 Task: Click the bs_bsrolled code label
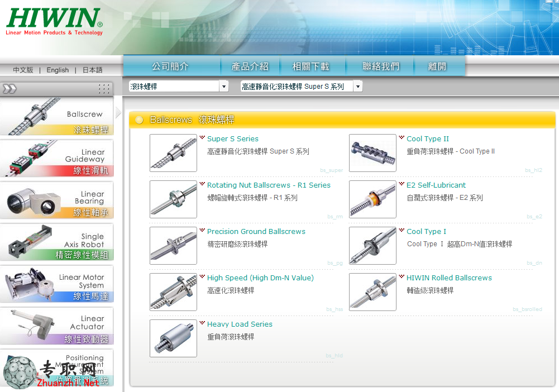[x=527, y=309]
